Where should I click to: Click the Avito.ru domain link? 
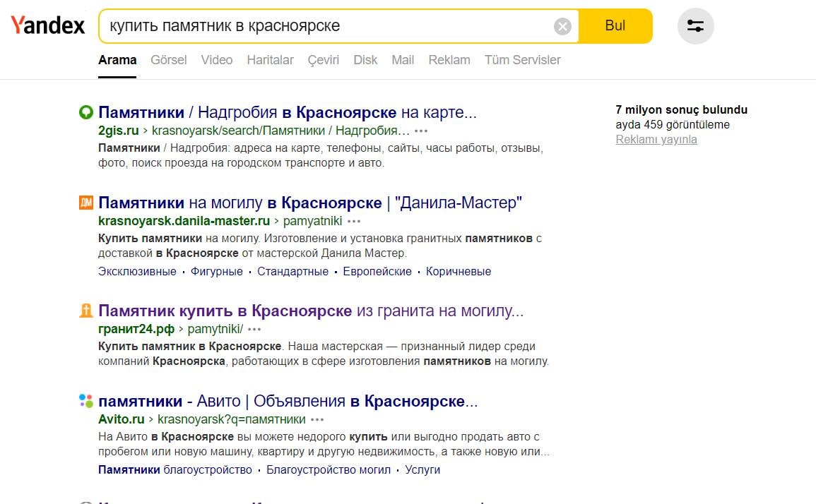[x=122, y=419]
